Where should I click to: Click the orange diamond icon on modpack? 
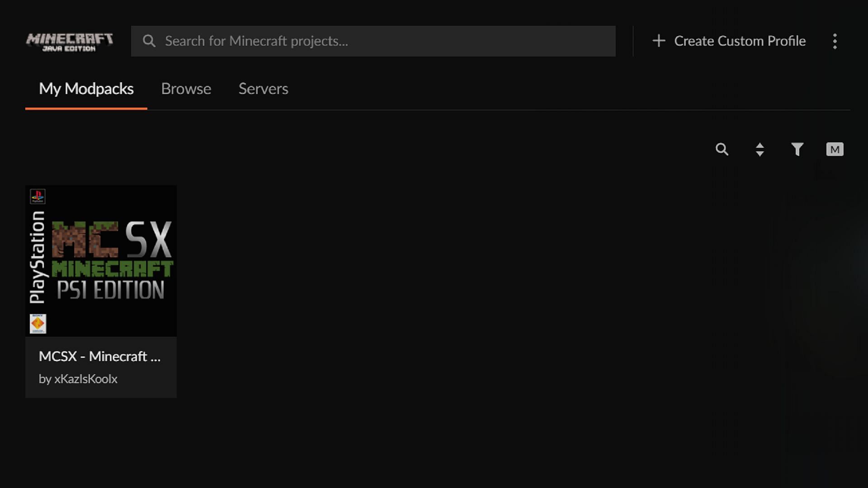pyautogui.click(x=37, y=324)
